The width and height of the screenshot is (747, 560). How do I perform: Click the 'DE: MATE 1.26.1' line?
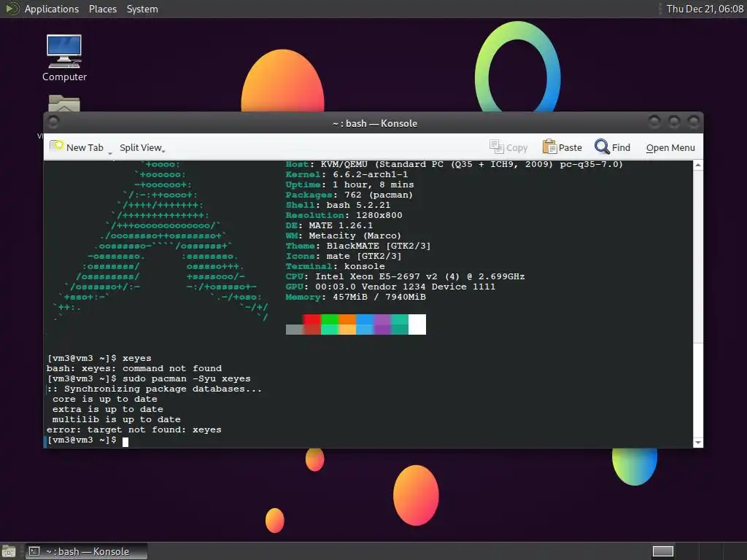tap(329, 226)
